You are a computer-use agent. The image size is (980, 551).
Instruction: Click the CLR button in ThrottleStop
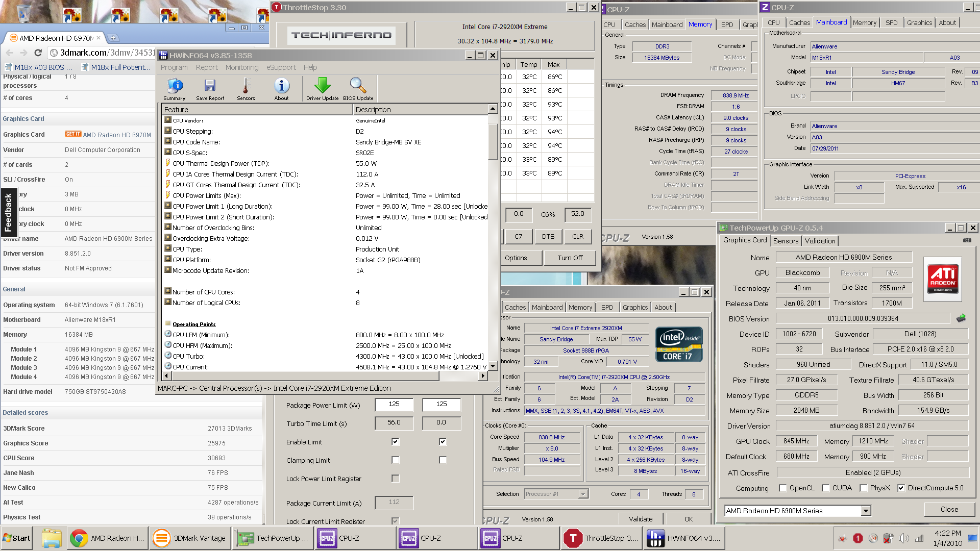point(578,237)
